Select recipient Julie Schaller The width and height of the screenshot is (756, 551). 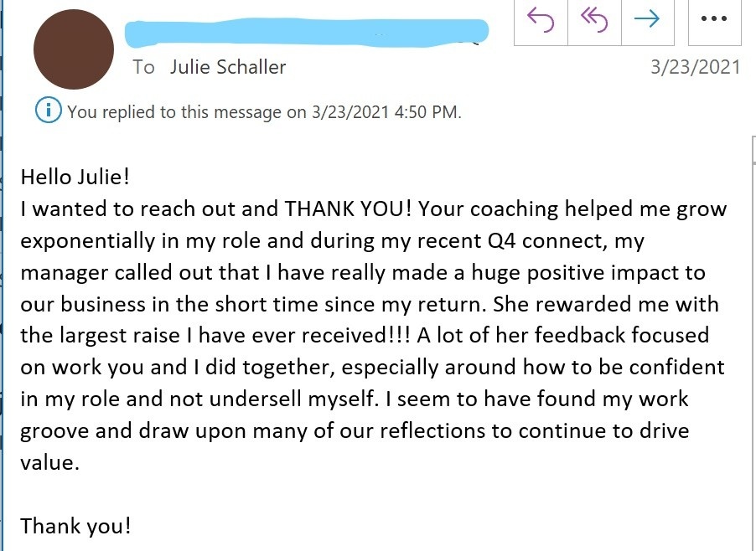(228, 67)
